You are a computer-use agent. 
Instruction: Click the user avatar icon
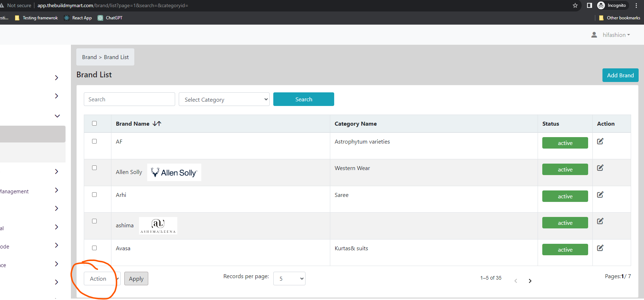[x=594, y=35]
